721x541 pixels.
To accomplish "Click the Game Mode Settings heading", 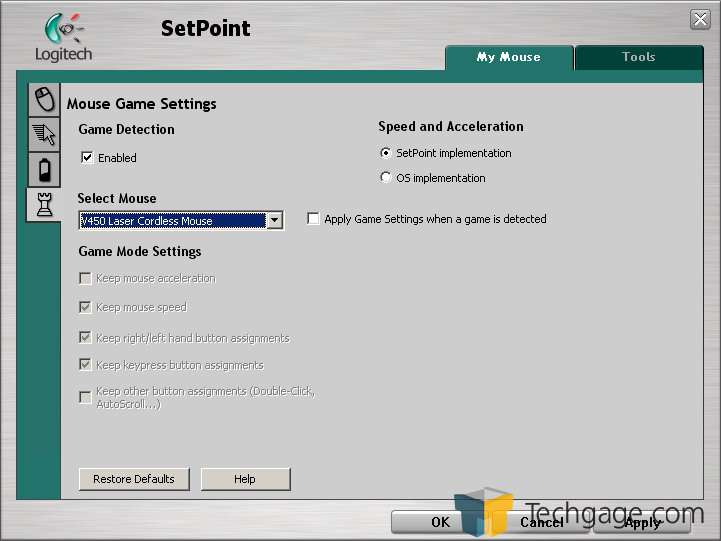I will (140, 251).
